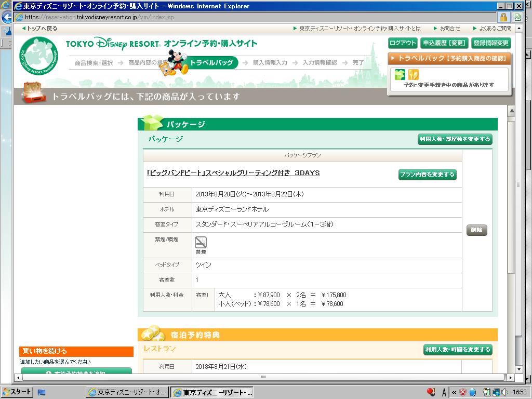Screen dimensions: 532x399
Task: Open the お問合せ link
Action: point(447,29)
